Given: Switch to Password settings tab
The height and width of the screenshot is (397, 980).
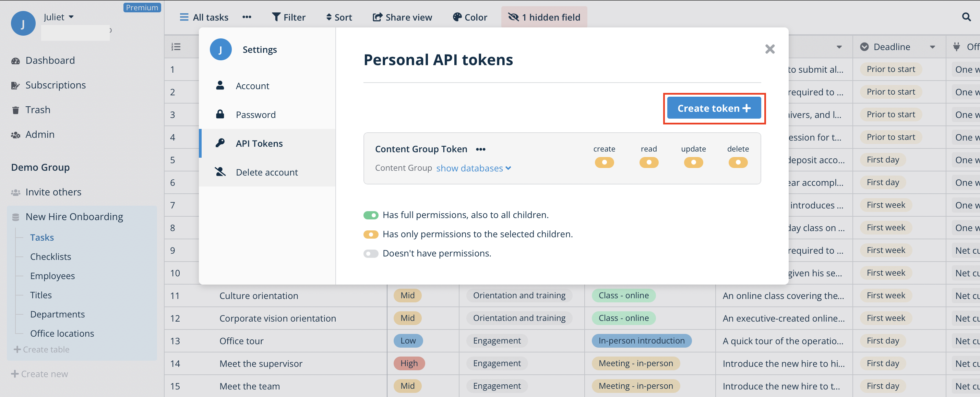Looking at the screenshot, I should [x=255, y=115].
